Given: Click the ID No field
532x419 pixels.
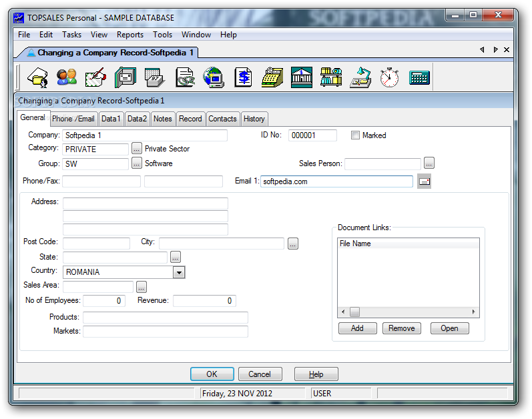Looking at the screenshot, I should tap(312, 135).
